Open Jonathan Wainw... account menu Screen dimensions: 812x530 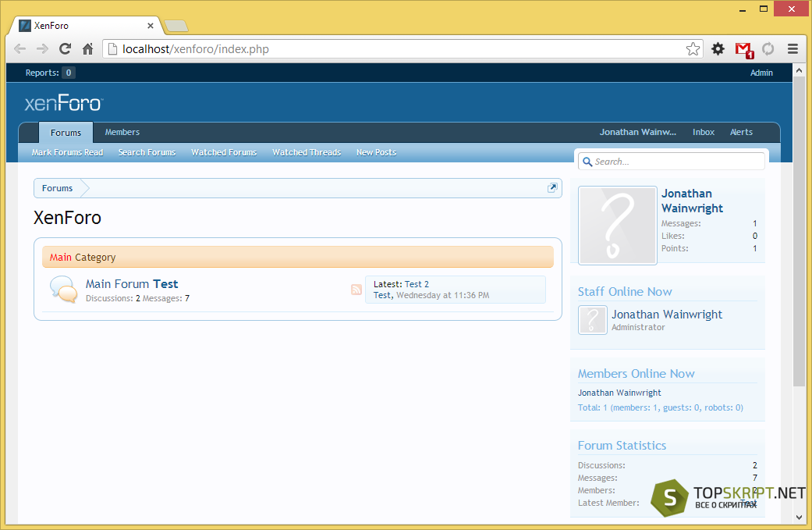tap(637, 132)
